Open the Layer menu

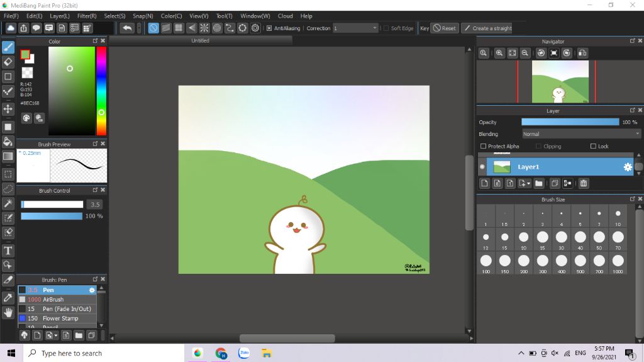(x=60, y=16)
